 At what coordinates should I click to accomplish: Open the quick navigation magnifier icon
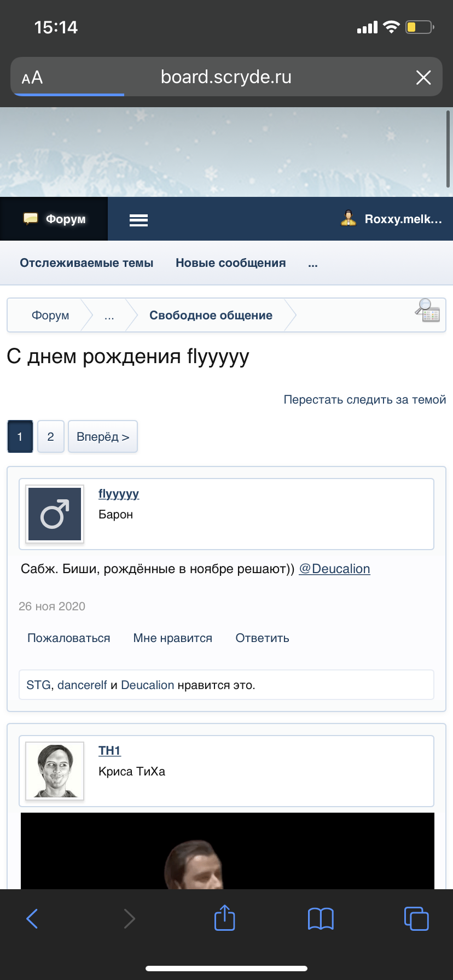pyautogui.click(x=428, y=310)
